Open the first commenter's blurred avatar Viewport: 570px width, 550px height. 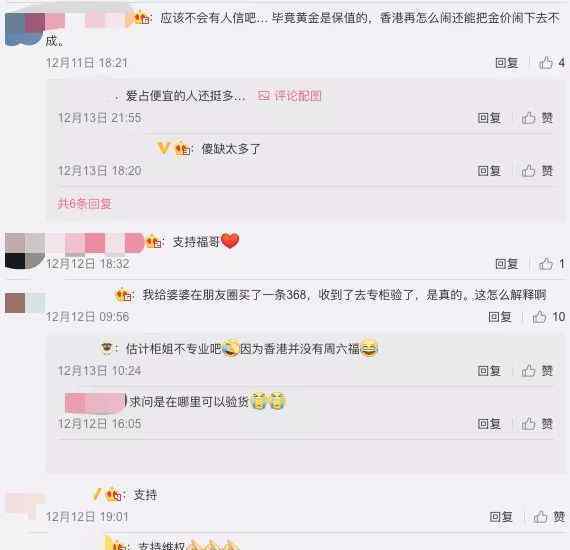tap(25, 29)
